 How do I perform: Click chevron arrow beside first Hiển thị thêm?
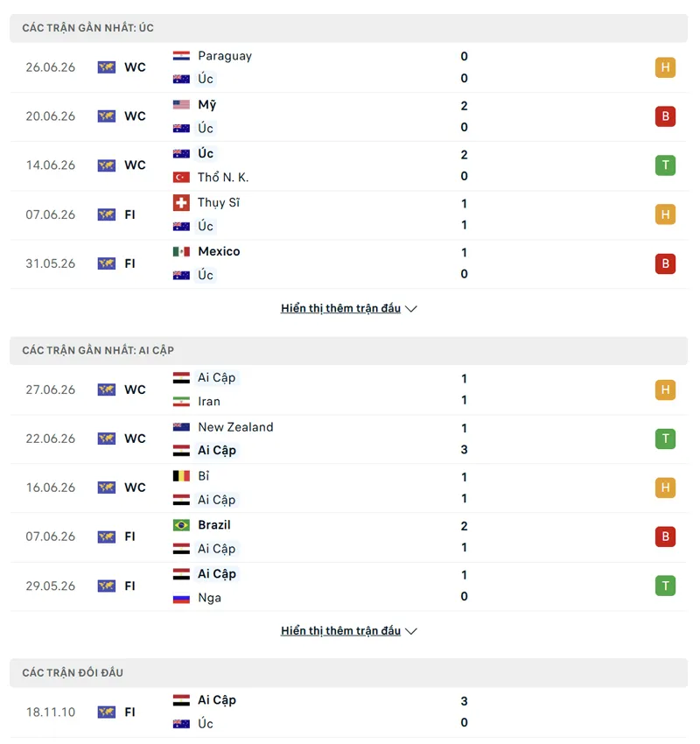(411, 309)
